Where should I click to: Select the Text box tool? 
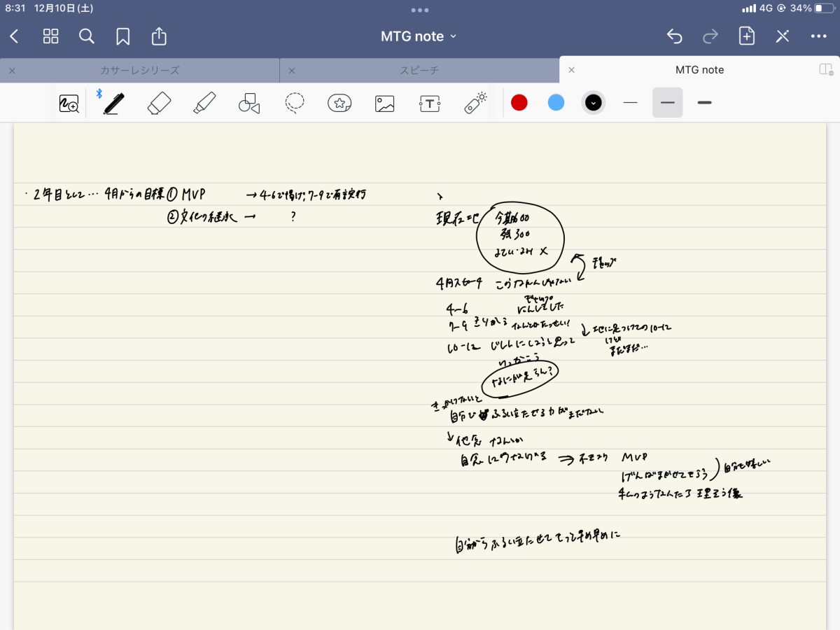click(x=429, y=104)
